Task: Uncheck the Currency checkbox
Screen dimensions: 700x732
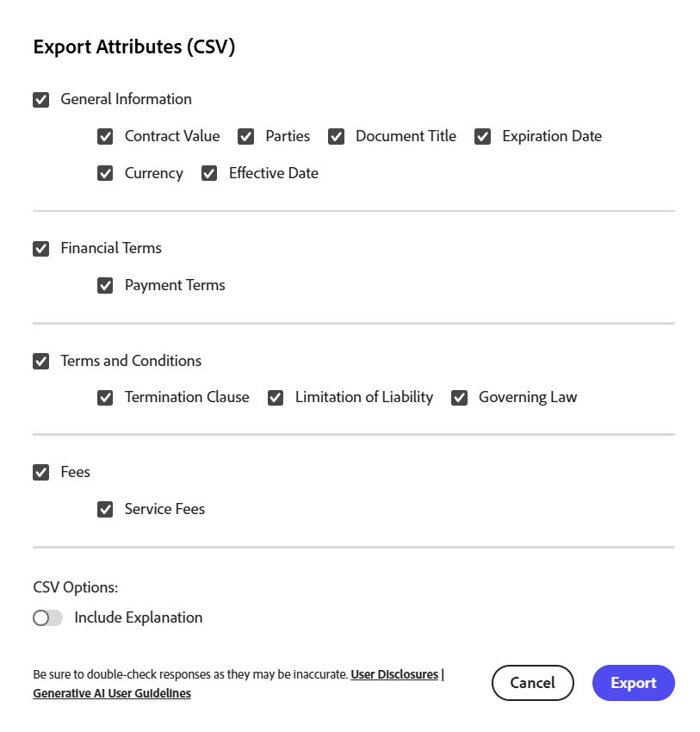Action: (x=105, y=174)
